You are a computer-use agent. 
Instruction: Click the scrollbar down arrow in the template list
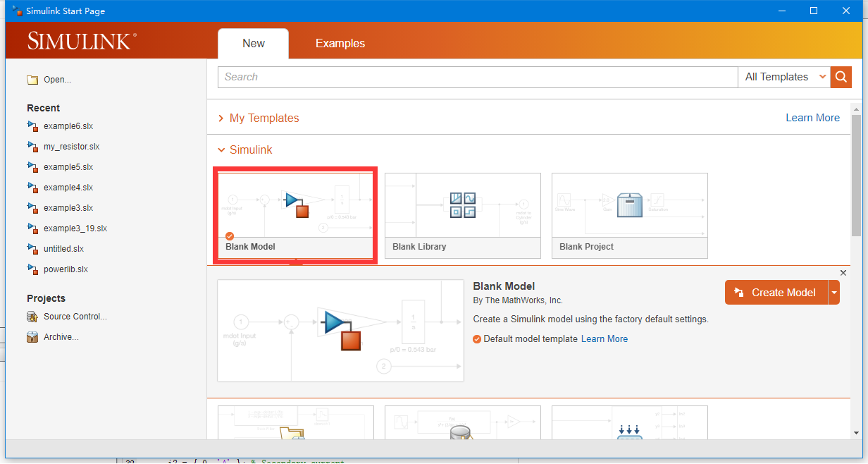[x=856, y=433]
